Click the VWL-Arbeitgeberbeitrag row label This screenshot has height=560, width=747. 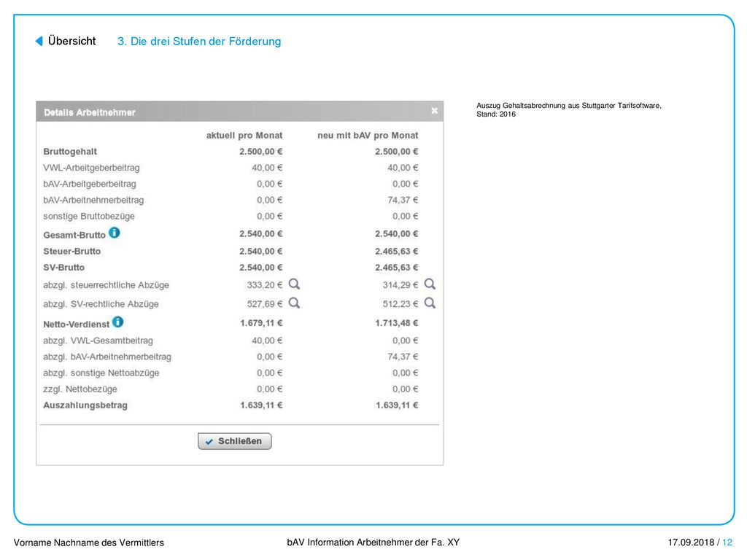click(91, 168)
